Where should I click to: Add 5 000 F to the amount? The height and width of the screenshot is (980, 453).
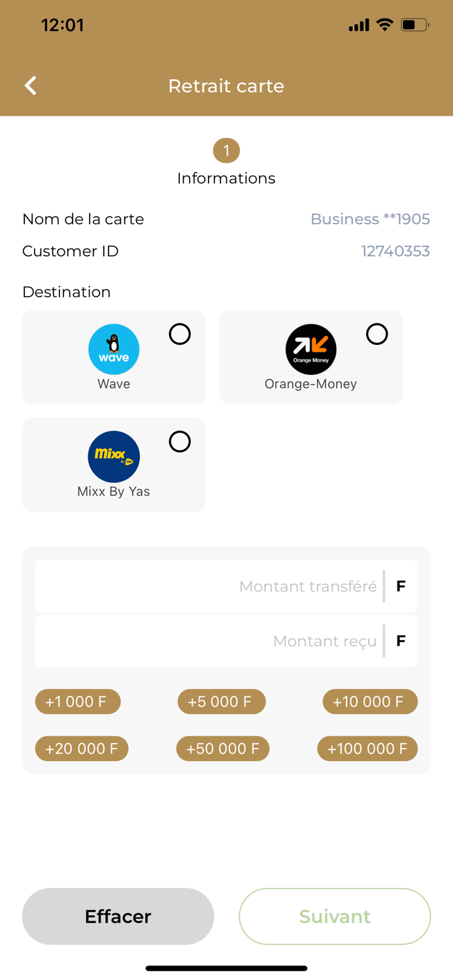pyautogui.click(x=222, y=701)
